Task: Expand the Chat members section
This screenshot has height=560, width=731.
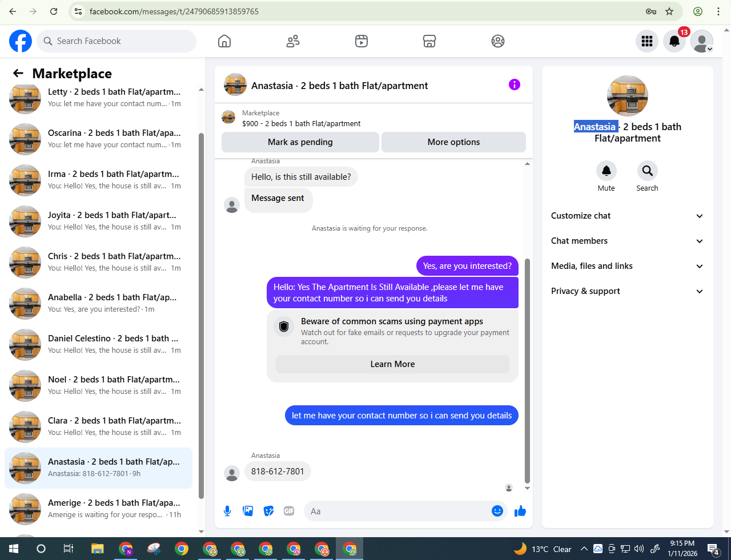Action: pos(627,241)
